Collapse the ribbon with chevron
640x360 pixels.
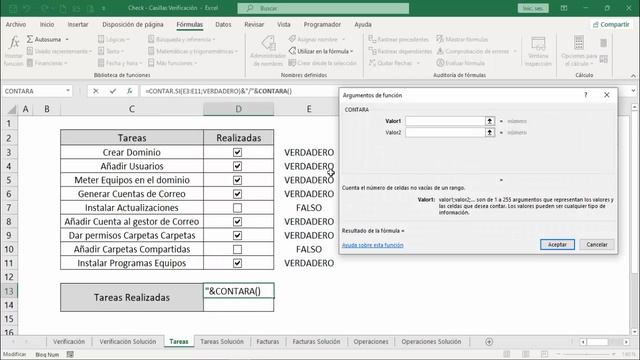[x=633, y=76]
